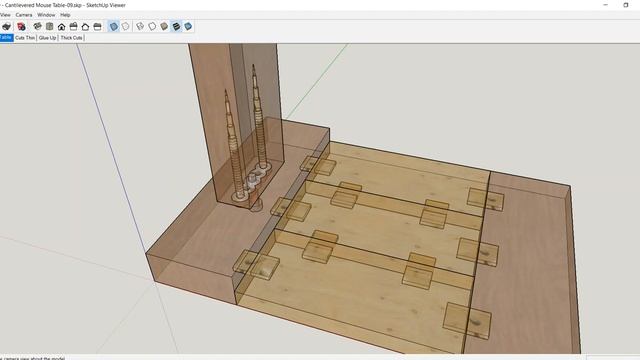Select the Back view house outline icon

click(x=85, y=27)
